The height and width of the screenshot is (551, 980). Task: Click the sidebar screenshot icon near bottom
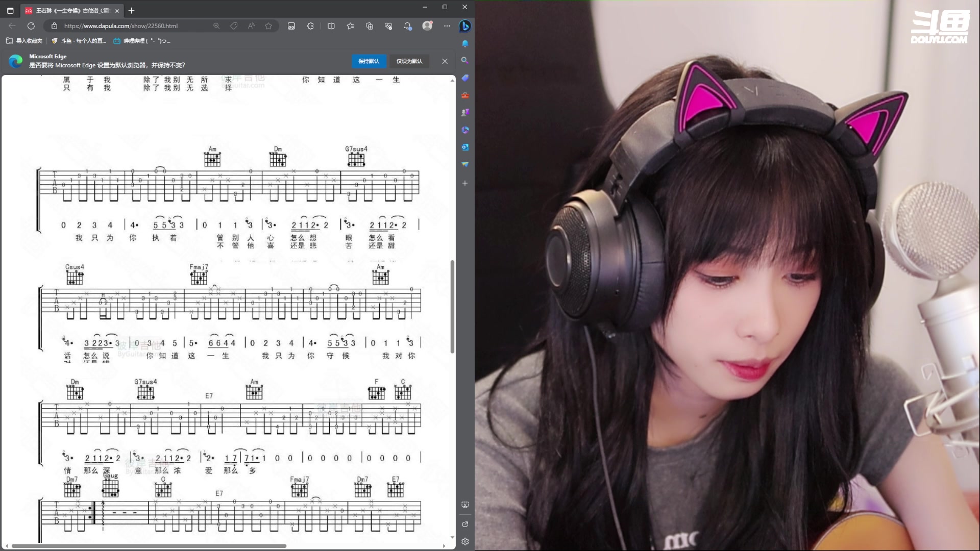(465, 505)
